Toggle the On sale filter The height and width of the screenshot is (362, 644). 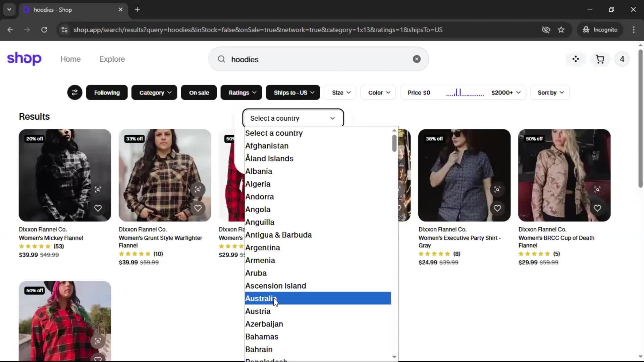point(199,93)
